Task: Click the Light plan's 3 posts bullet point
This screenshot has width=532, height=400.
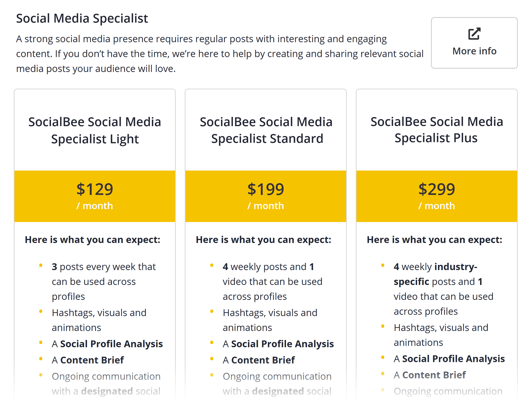Action: click(x=104, y=281)
